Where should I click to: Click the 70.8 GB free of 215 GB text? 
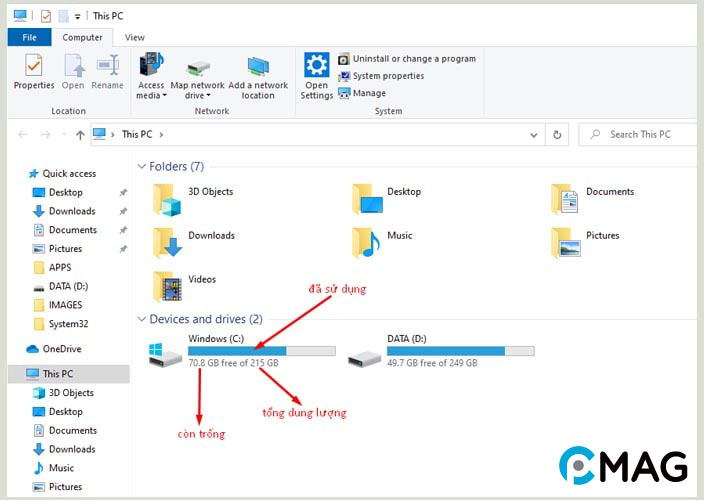233,363
